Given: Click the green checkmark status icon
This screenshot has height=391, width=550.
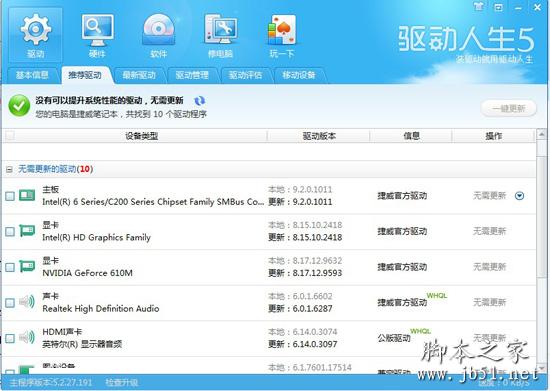Looking at the screenshot, I should coord(19,106).
